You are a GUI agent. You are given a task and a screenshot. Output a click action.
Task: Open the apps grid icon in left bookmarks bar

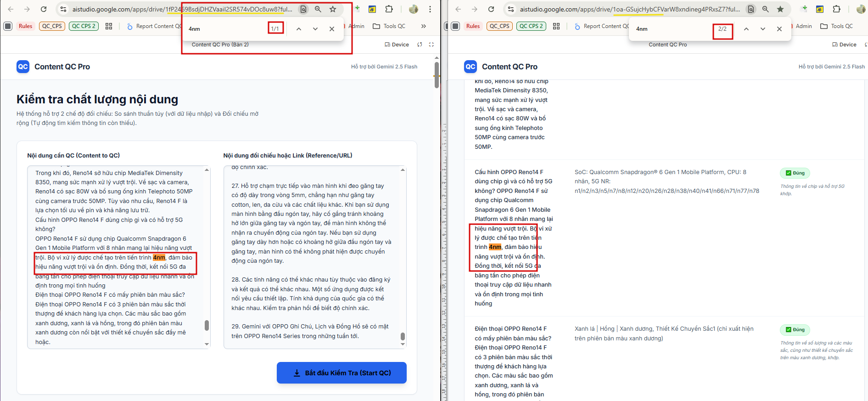(x=109, y=26)
